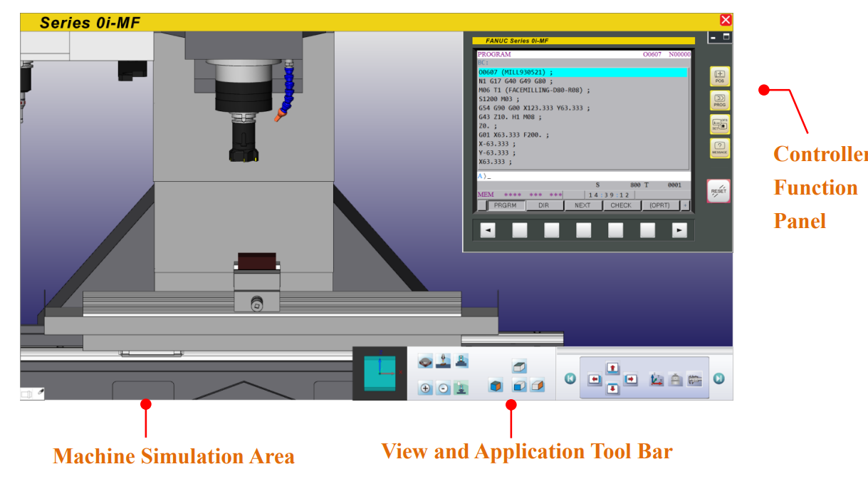Viewport: 868px width, 479px height.
Task: Click the red up-arrow move icon
Action: click(612, 369)
